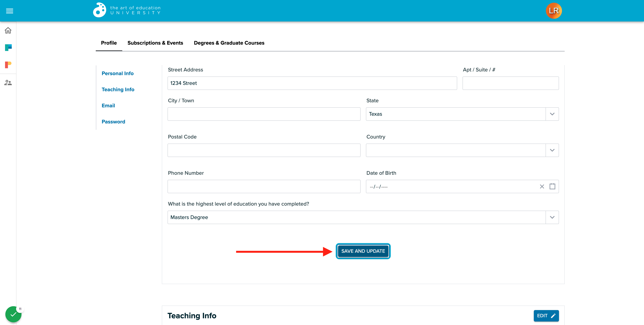This screenshot has width=644, height=325.
Task: Open Degrees & Graduate Courses tab
Action: pos(229,43)
